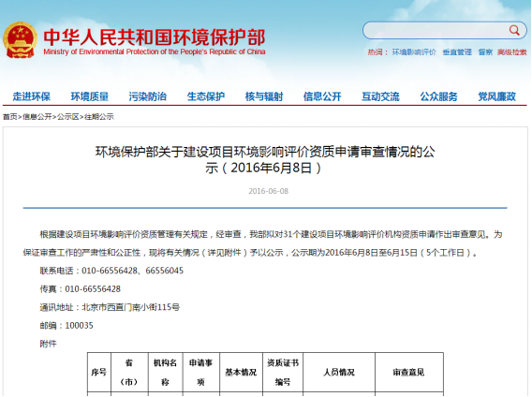
Task: Click the 附件 label
Action: click(x=48, y=344)
